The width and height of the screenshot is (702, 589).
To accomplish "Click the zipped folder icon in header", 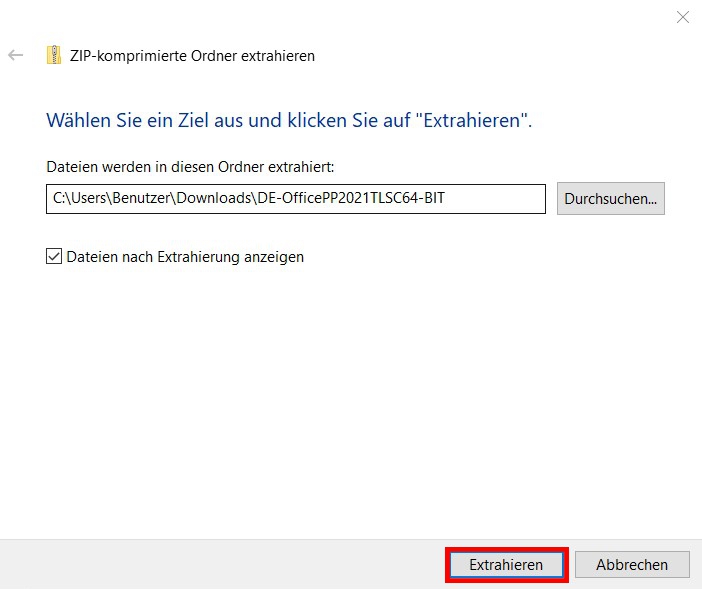I will 53,56.
